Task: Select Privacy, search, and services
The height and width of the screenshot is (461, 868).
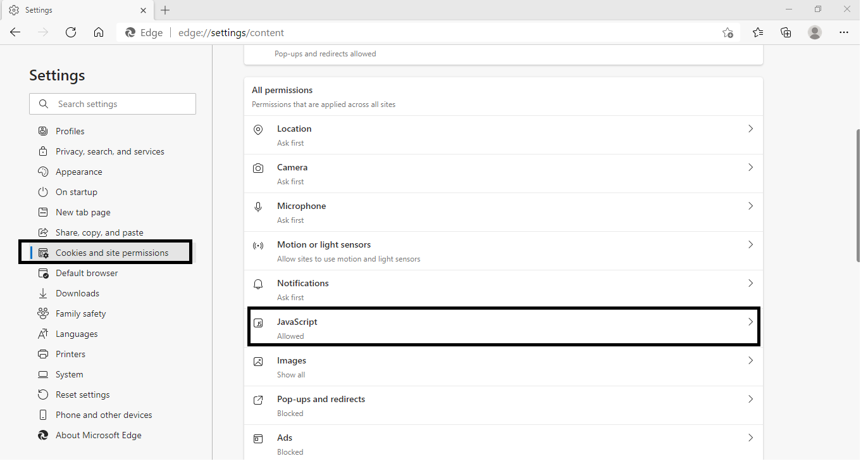Action: (x=109, y=151)
